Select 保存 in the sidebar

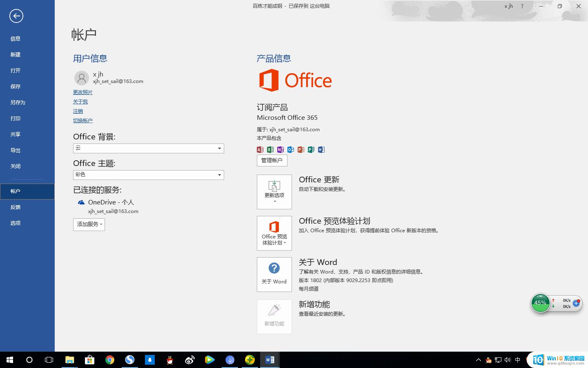tap(27, 87)
